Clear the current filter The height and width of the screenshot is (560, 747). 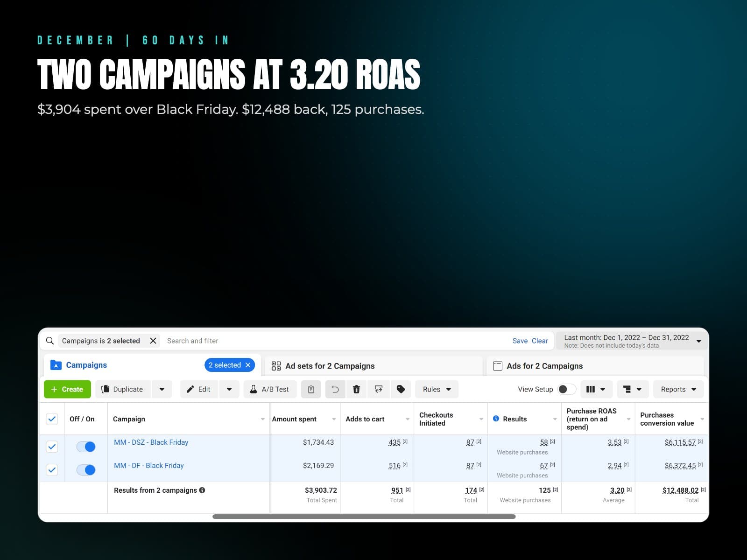540,341
